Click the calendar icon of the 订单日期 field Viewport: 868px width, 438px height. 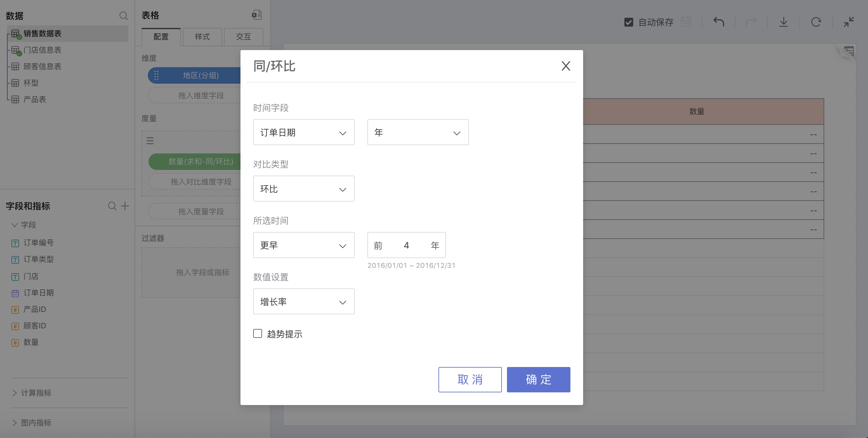(15, 293)
